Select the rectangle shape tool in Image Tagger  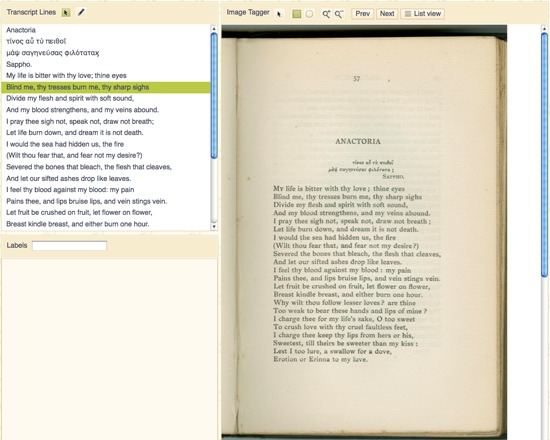297,14
